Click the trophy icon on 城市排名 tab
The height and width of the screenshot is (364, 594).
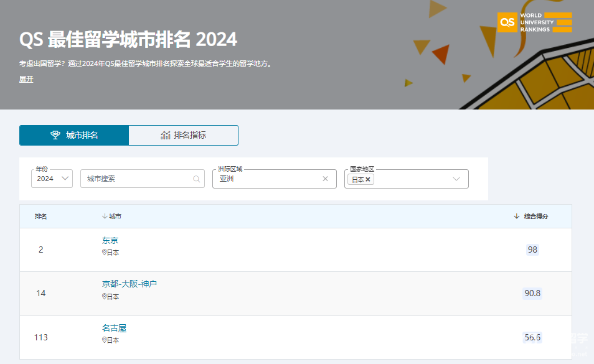coord(55,135)
